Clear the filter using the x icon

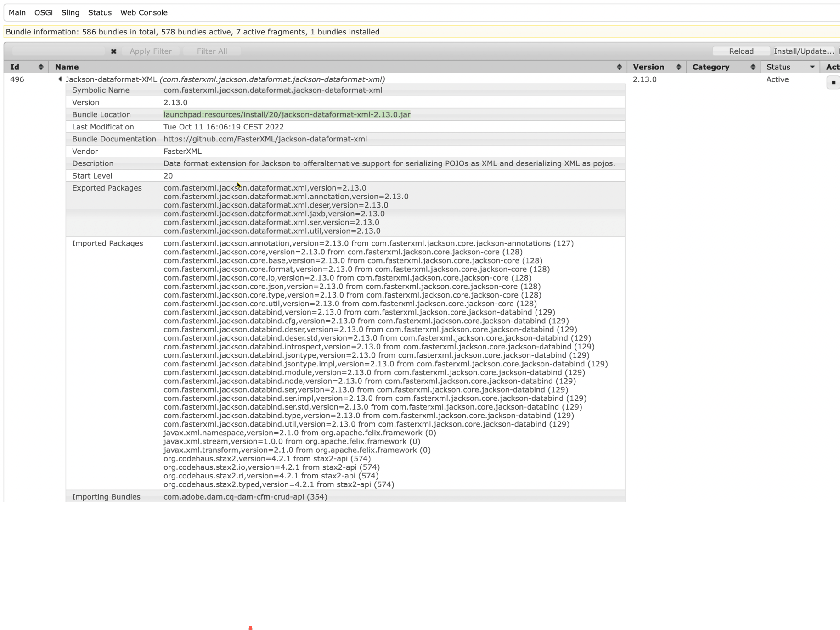[114, 51]
